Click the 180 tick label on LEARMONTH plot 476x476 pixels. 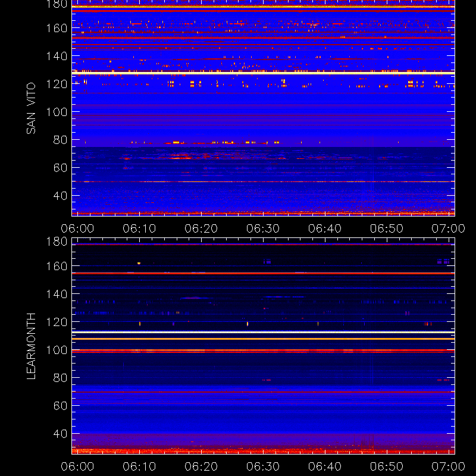(57, 242)
